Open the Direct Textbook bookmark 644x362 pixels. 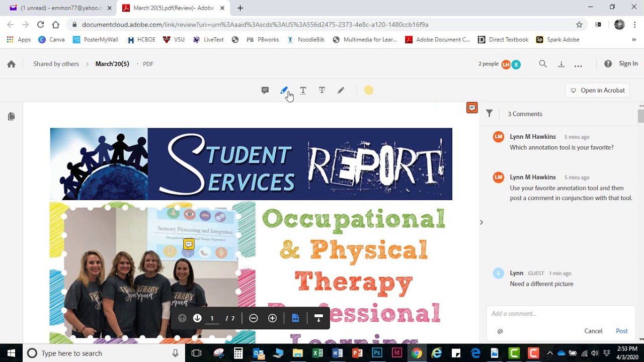[503, 40]
